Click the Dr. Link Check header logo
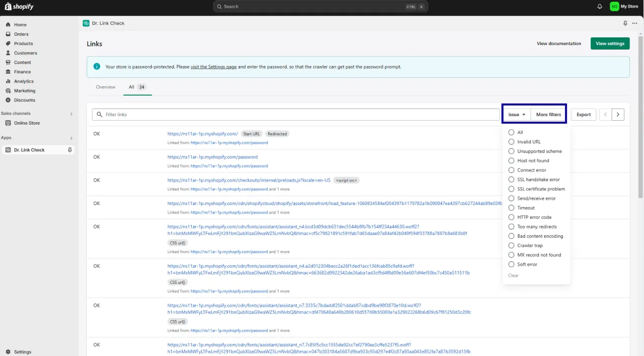644x356 pixels. click(86, 23)
